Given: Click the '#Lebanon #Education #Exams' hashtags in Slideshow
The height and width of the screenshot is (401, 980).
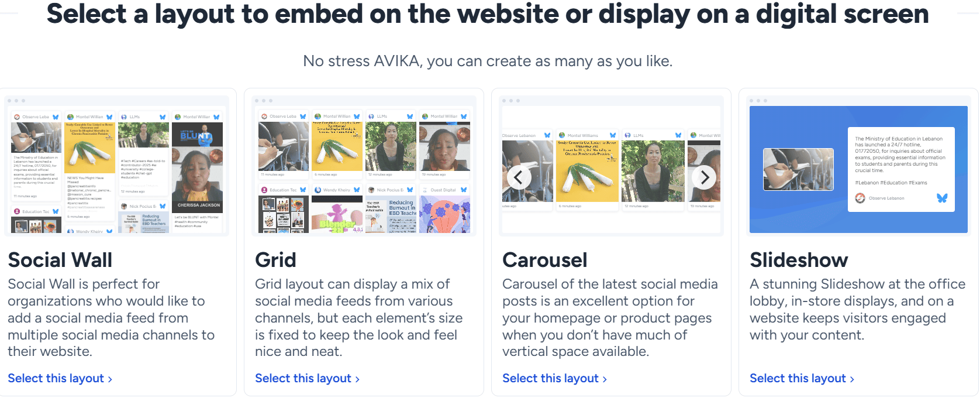Looking at the screenshot, I should click(891, 183).
